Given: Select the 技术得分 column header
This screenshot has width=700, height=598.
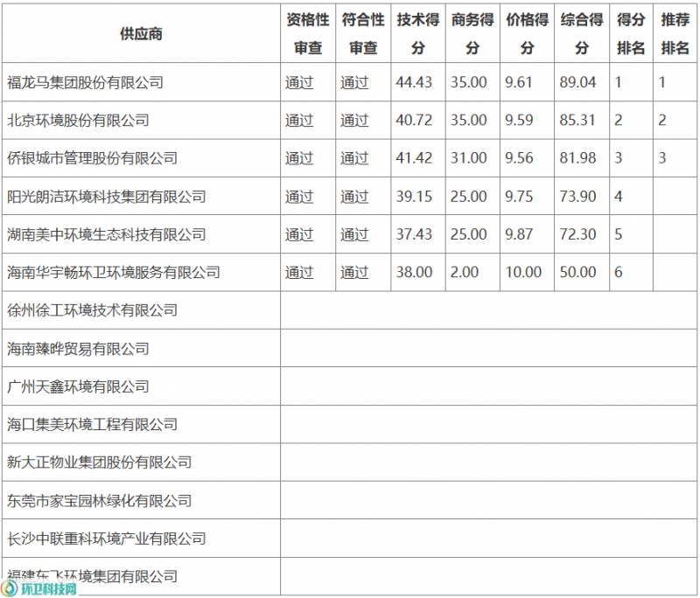Looking at the screenshot, I should click(x=417, y=34).
